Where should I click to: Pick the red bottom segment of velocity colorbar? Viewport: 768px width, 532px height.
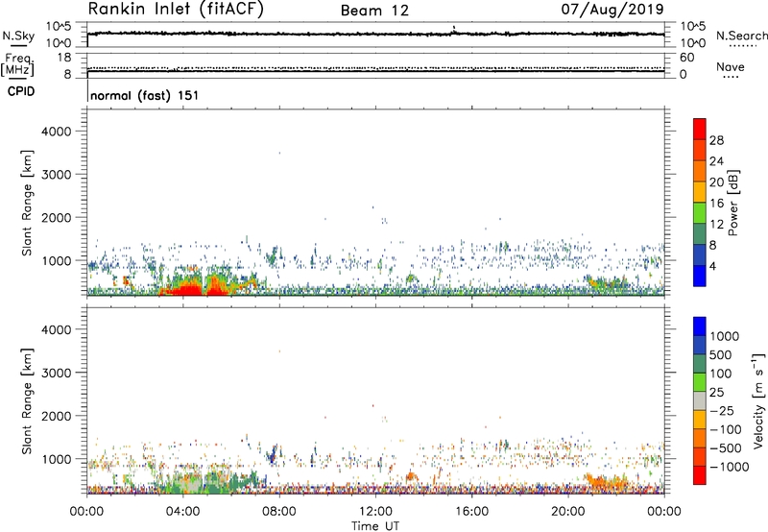(700, 475)
